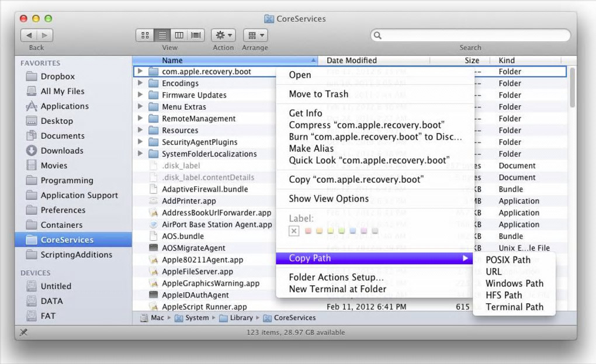Choose Terminal Path in submenu
The width and height of the screenshot is (596, 364).
tap(514, 307)
